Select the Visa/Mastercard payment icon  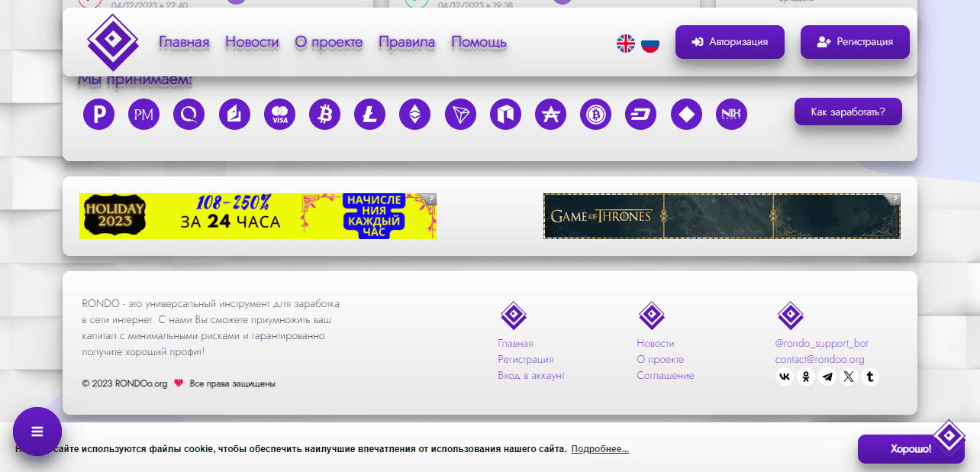(279, 115)
